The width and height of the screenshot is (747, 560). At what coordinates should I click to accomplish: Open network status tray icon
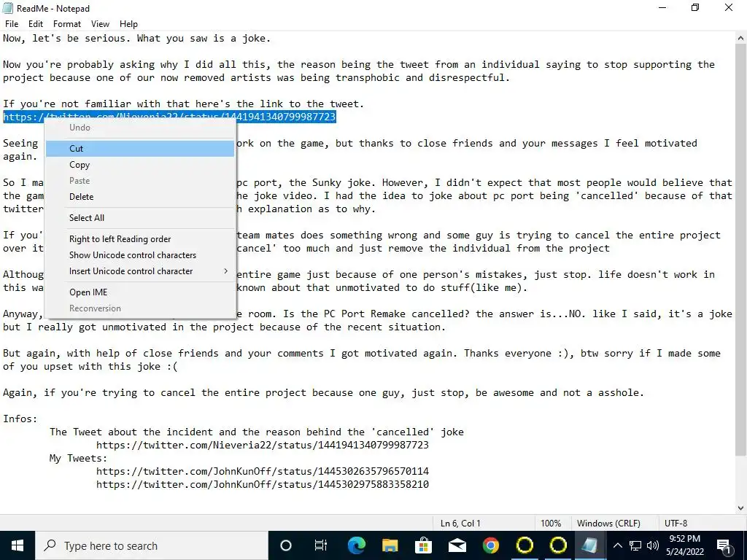[635, 545]
